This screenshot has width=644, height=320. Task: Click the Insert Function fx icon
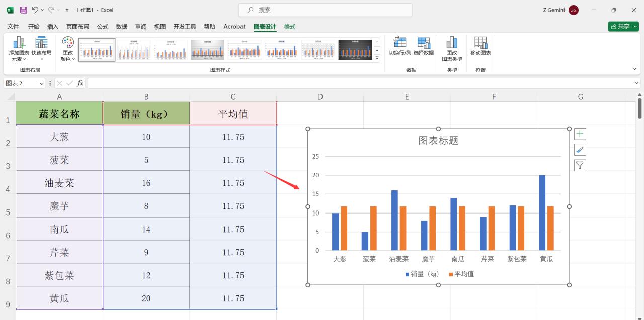pos(80,83)
